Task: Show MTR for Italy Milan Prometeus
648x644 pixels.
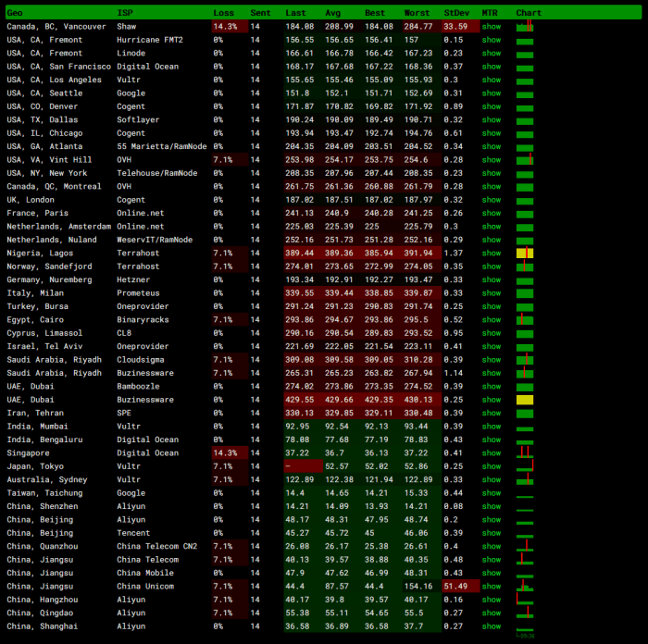Action: pos(492,293)
